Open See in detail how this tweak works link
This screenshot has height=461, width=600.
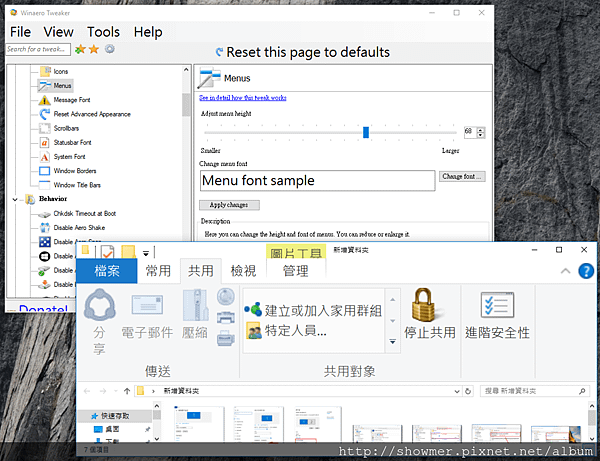click(x=243, y=98)
